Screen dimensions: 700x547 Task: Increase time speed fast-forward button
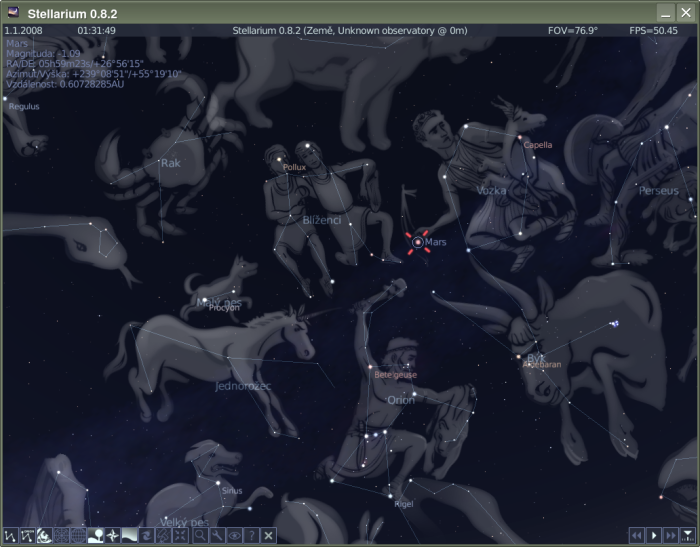[671, 535]
